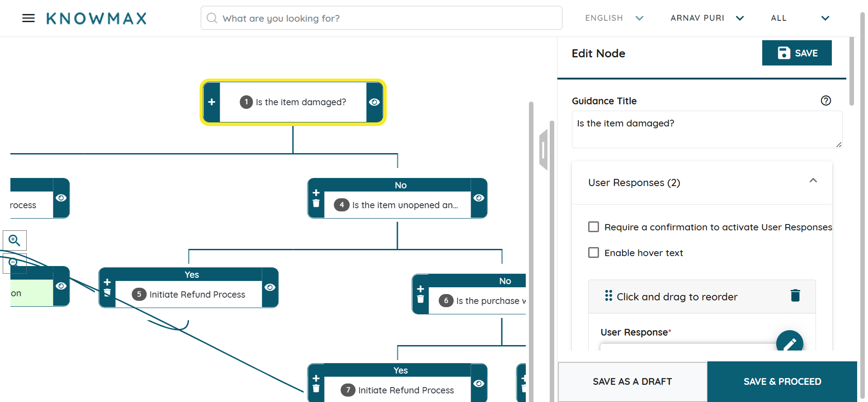Click the zoom in magnifier icon
The image size is (868, 402).
coord(14,240)
